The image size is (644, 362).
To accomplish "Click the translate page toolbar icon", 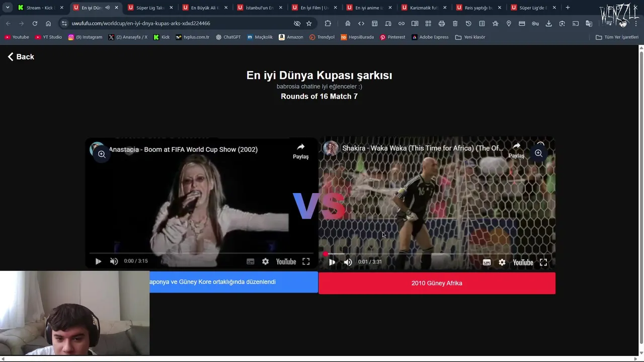I will pyautogui.click(x=589, y=23).
